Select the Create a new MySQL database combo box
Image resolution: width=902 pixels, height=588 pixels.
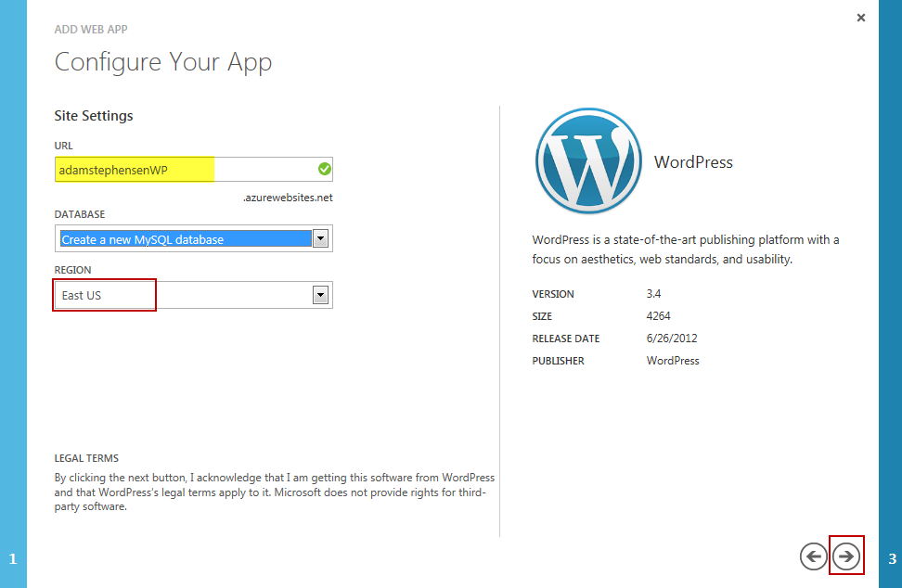(194, 238)
